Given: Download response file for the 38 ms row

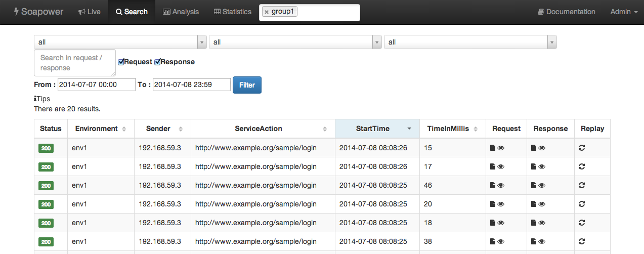Looking at the screenshot, I should [534, 241].
